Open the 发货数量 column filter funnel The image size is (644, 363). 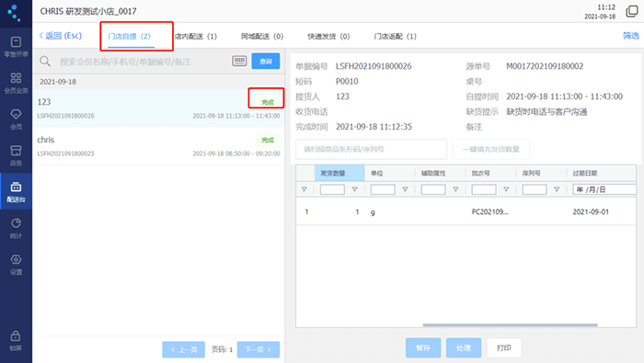point(354,189)
